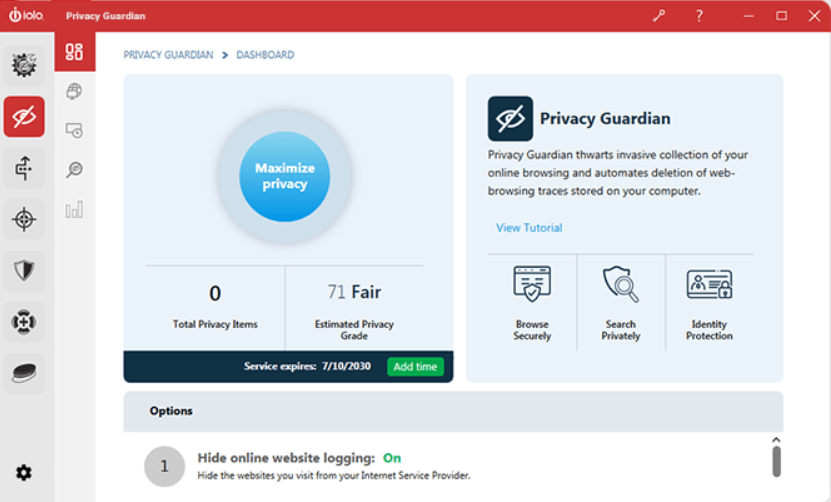Open help question mark icon
Viewport: 831px width, 502px height.
coord(699,16)
